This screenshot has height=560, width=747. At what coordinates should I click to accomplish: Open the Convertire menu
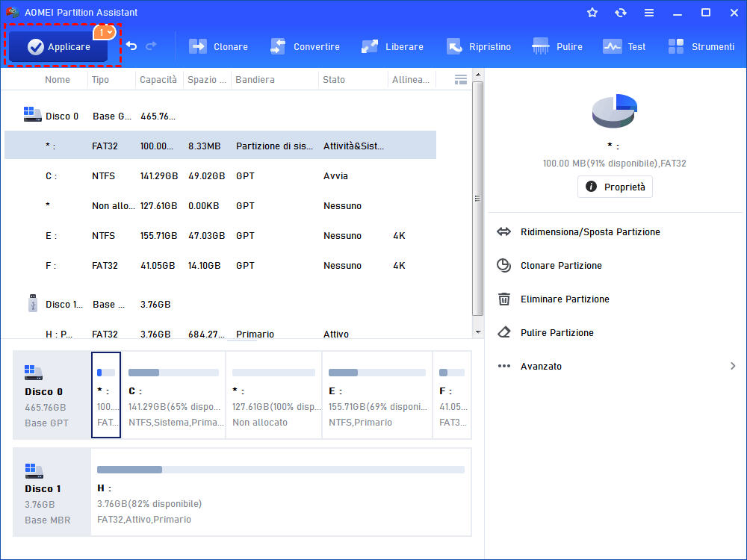tap(305, 46)
